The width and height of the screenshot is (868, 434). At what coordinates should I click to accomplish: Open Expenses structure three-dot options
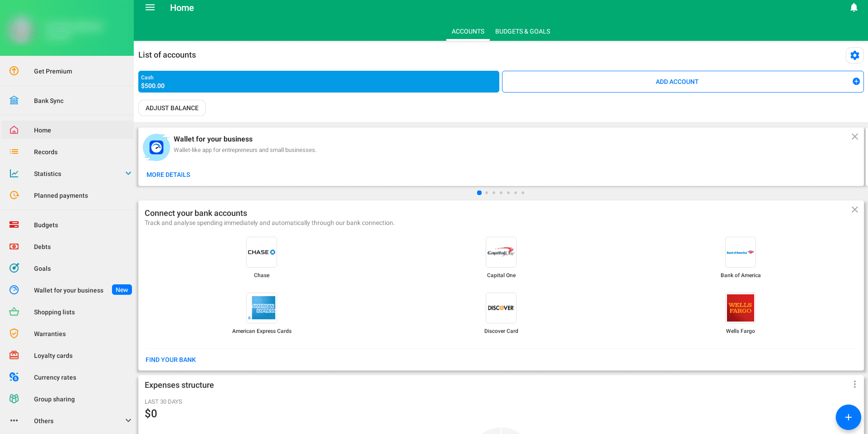click(x=855, y=385)
